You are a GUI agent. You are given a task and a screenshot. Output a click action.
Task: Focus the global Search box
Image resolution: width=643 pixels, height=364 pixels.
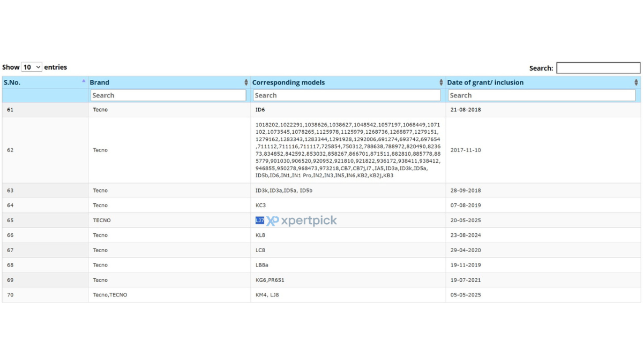pos(598,68)
